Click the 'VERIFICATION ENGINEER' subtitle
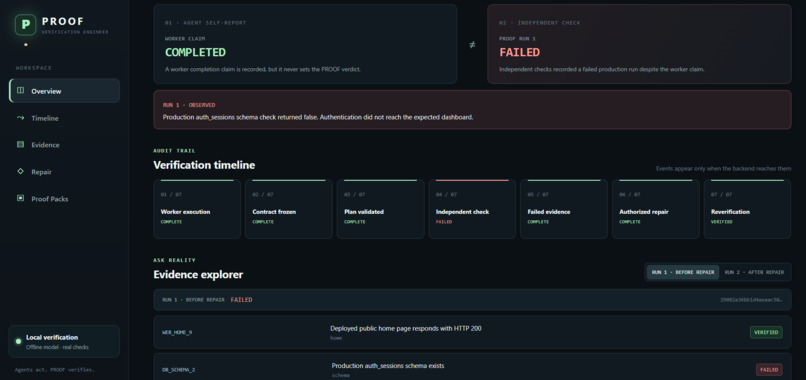 (75, 32)
